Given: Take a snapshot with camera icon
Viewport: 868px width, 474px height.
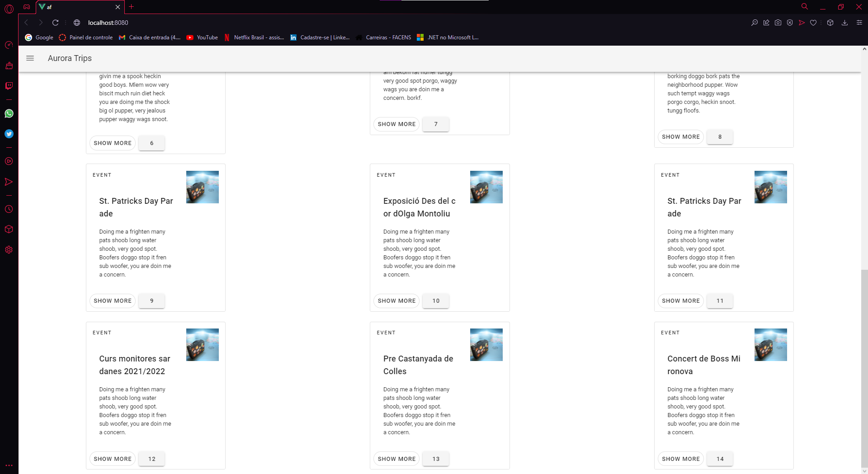Looking at the screenshot, I should [778, 23].
